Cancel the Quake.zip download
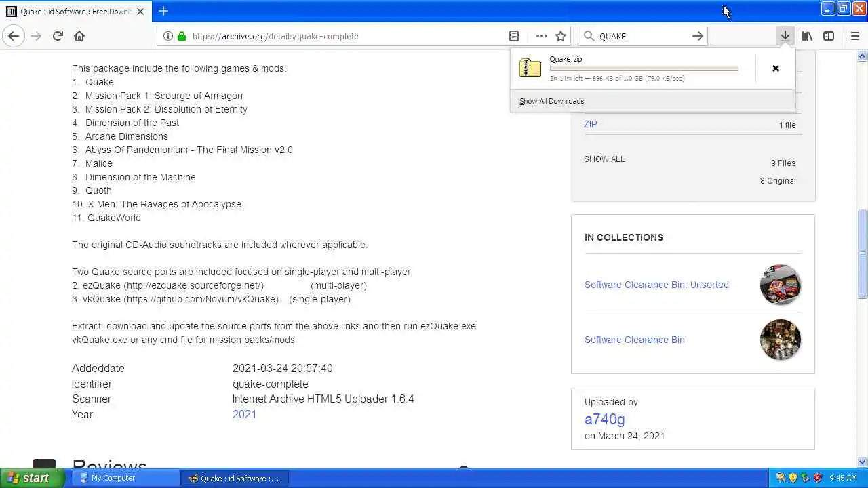The height and width of the screenshot is (488, 868). (x=776, y=68)
